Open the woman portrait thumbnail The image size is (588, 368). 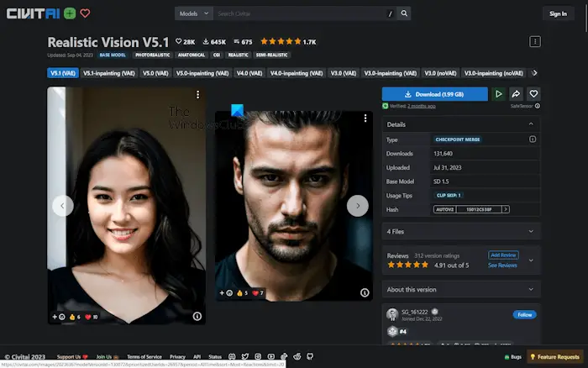pos(126,206)
